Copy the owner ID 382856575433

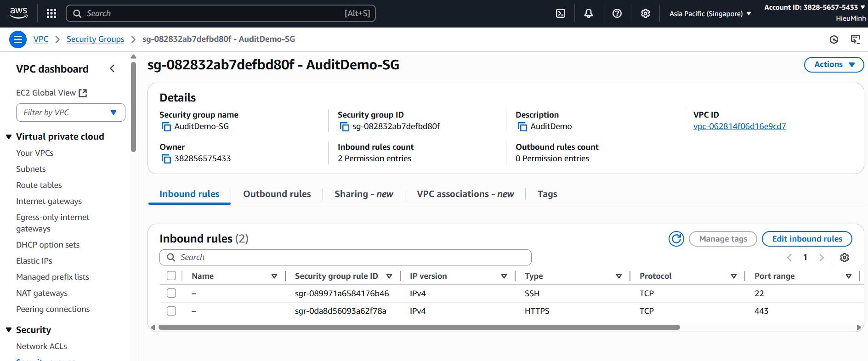pos(166,159)
